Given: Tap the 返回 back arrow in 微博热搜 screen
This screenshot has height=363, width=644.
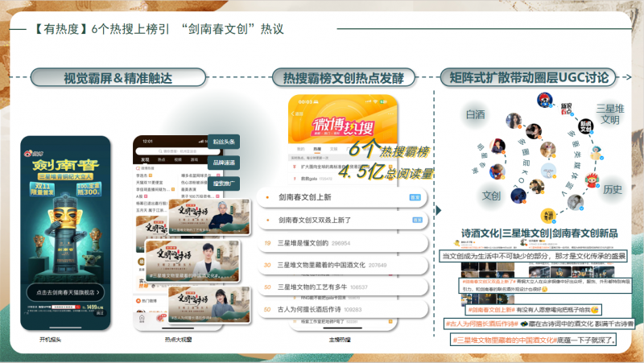Looking at the screenshot, I should tap(297, 113).
